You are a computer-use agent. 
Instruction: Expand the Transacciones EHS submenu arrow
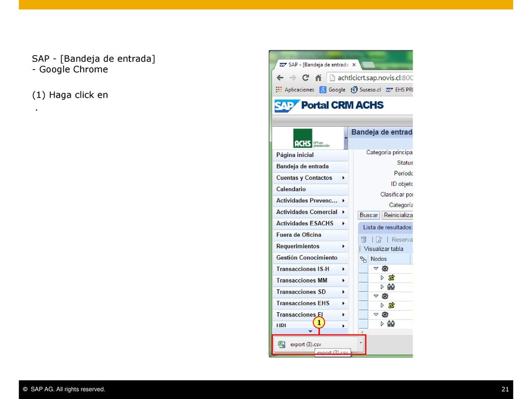coord(343,303)
